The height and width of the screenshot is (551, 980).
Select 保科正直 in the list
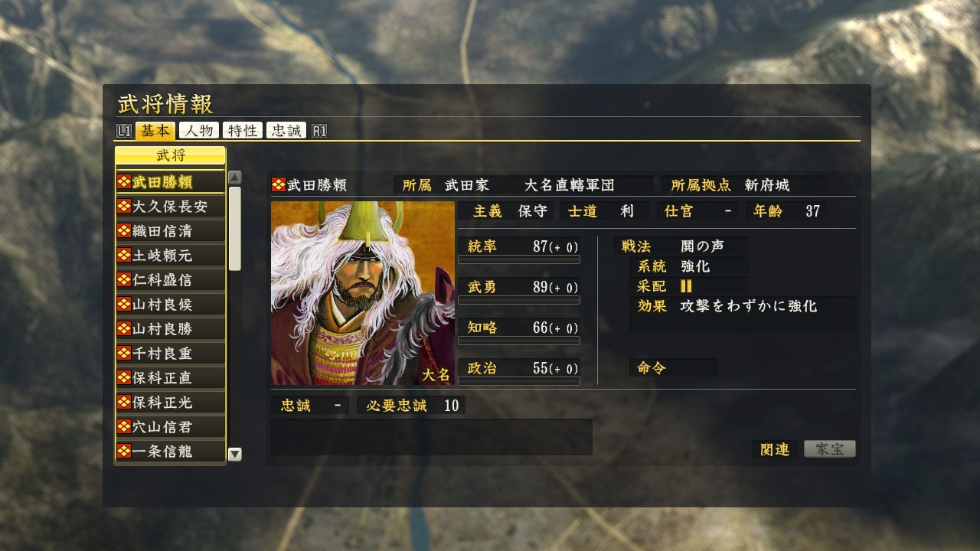(x=170, y=377)
